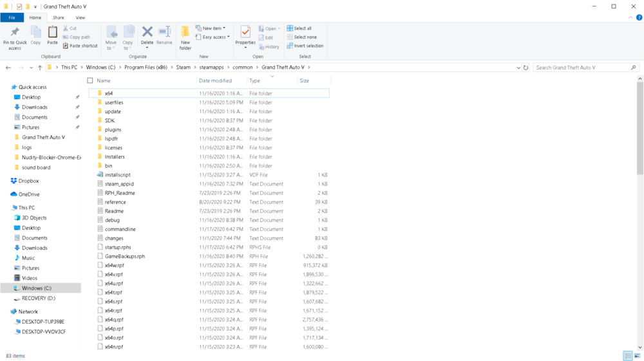Pin the folder to Quick access
The image size is (644, 361).
[15, 38]
